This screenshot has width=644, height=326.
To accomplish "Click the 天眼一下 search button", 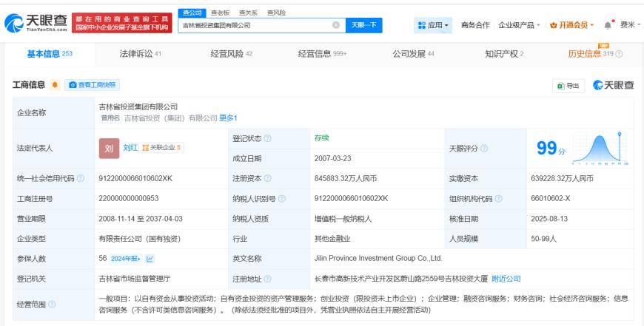I will [x=364, y=25].
